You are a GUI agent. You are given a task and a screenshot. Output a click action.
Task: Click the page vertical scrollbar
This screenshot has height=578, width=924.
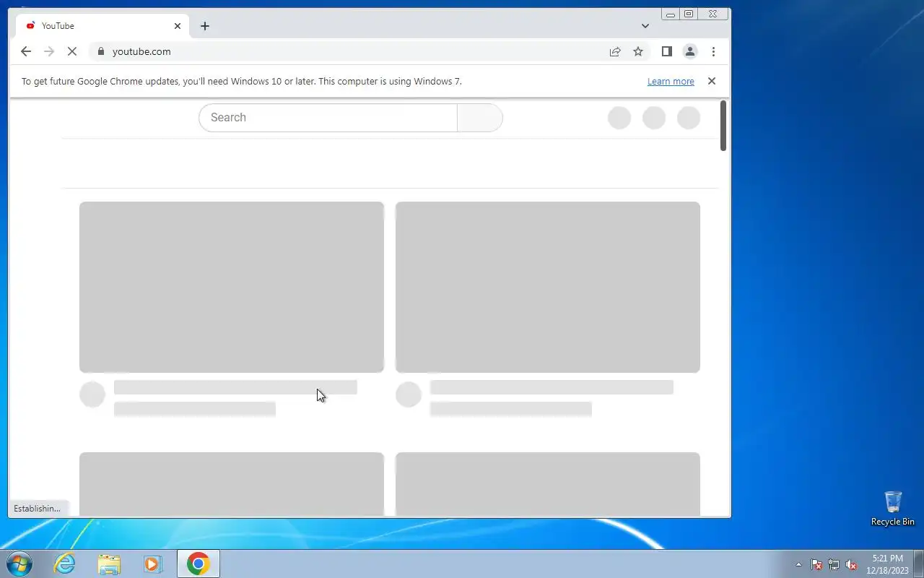click(x=723, y=126)
